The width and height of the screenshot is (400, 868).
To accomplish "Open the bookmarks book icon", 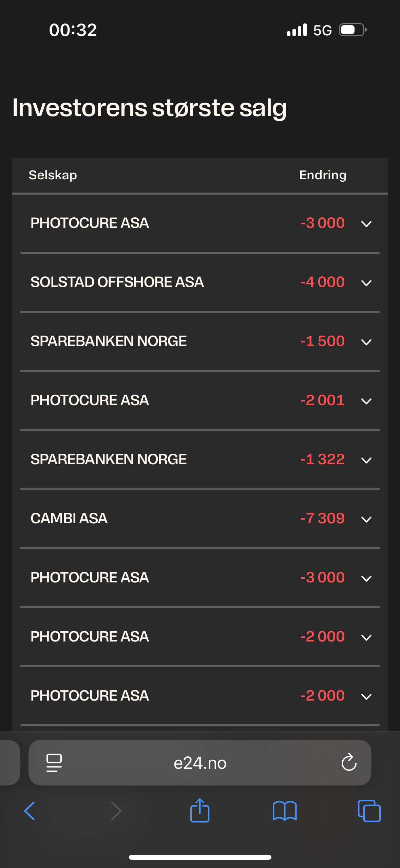I will pyautogui.click(x=285, y=811).
